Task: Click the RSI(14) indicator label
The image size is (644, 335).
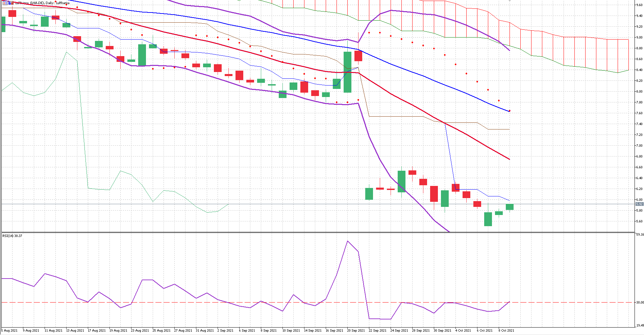Action: pos(12,236)
